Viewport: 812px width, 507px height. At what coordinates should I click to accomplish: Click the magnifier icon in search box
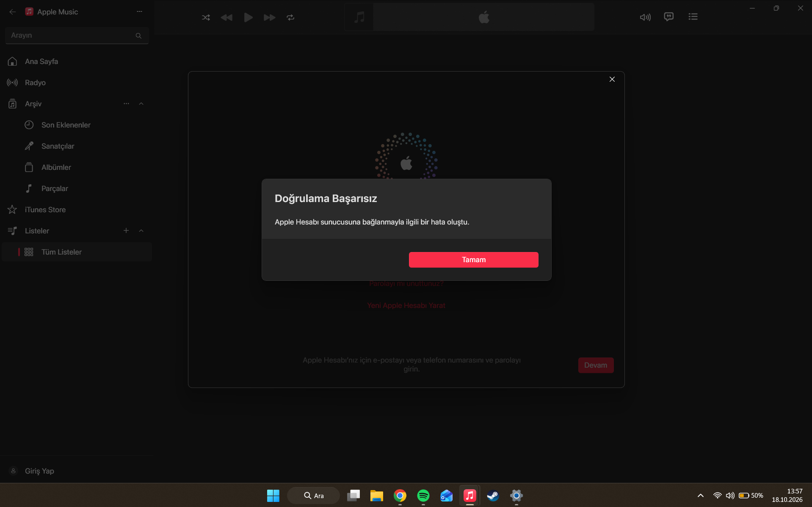coord(138,36)
